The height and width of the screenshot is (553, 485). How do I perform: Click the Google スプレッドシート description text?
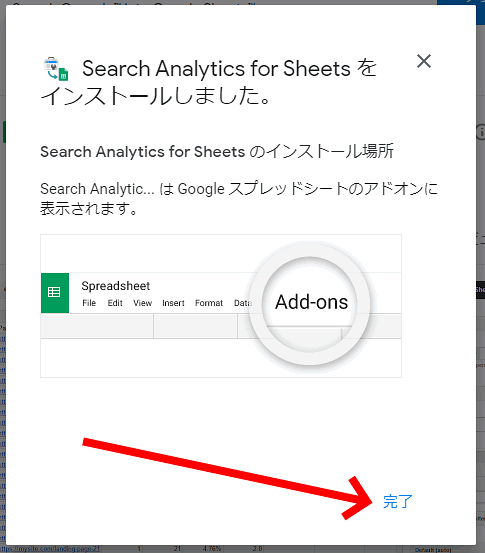(239, 199)
